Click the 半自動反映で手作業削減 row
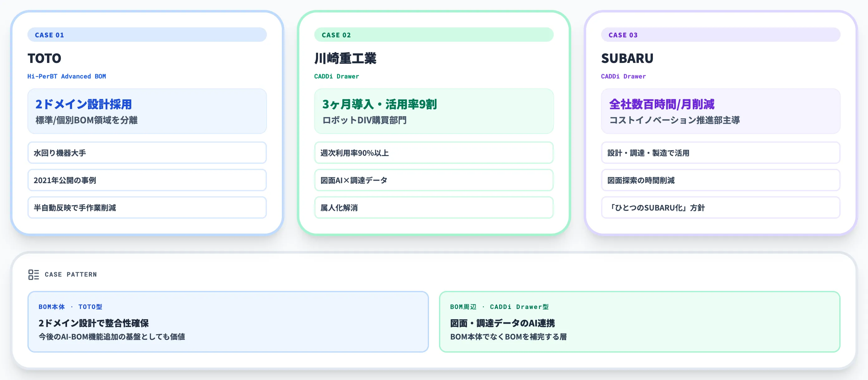This screenshot has width=868, height=380. pos(147,208)
